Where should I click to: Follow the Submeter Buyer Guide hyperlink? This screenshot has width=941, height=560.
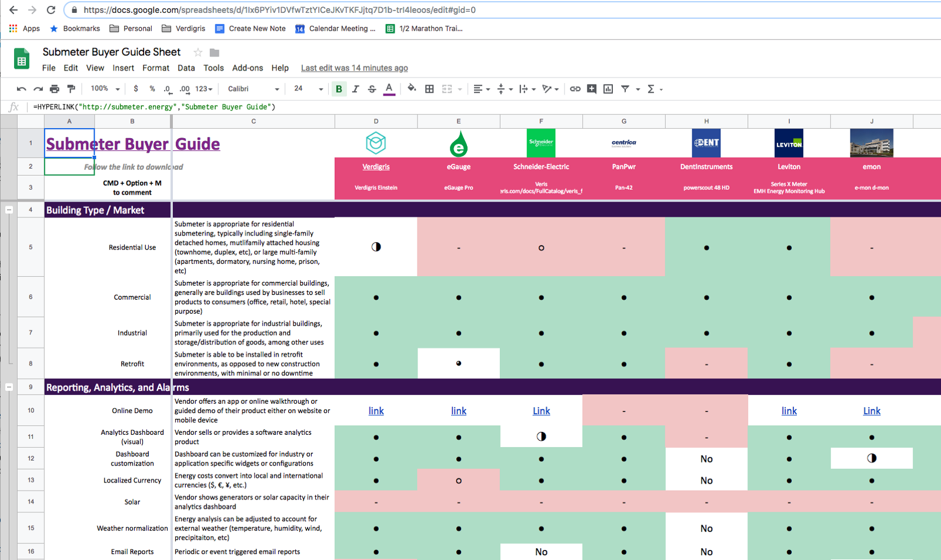point(133,144)
